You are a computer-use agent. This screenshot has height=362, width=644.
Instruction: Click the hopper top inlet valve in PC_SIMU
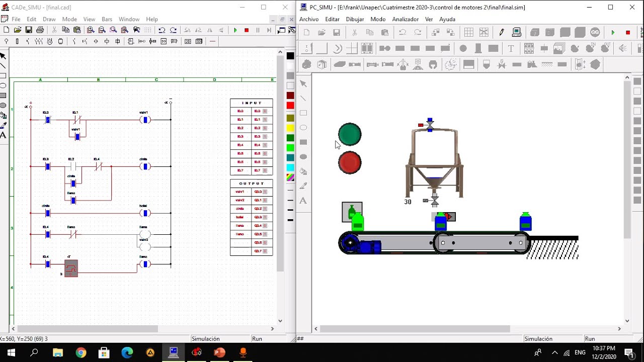(430, 124)
